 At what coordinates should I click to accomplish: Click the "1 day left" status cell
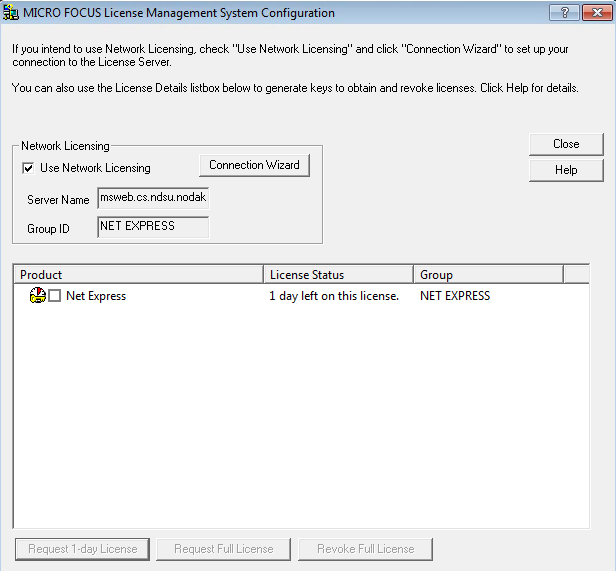point(334,296)
